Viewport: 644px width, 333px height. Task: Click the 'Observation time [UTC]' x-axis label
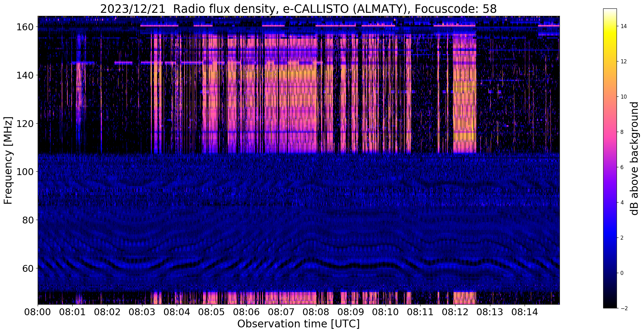point(298,324)
